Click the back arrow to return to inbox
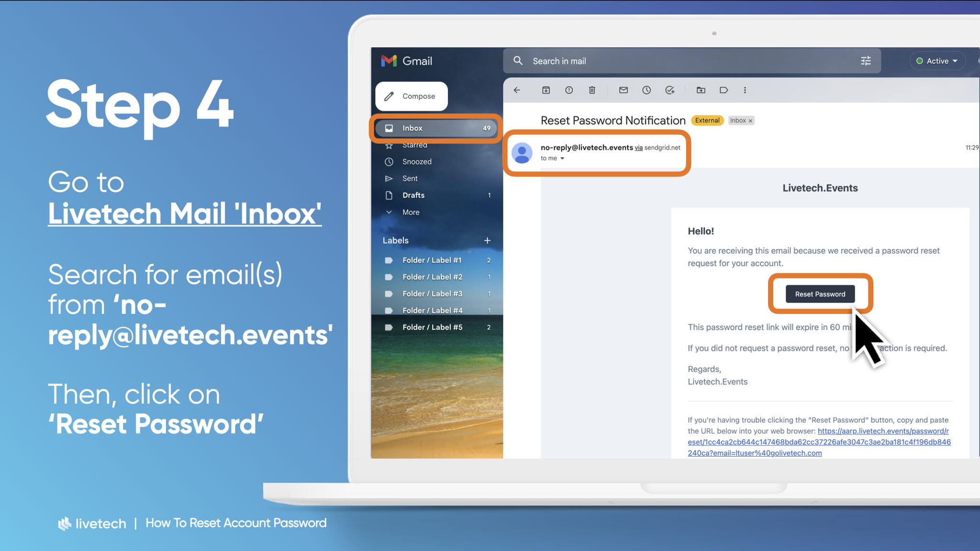 (517, 90)
